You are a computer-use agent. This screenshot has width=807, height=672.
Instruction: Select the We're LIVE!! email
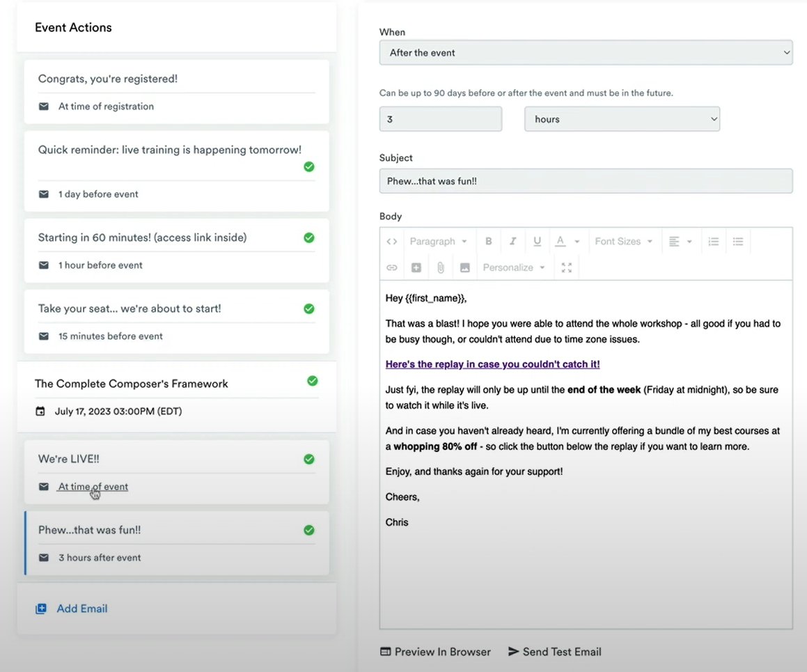(177, 472)
